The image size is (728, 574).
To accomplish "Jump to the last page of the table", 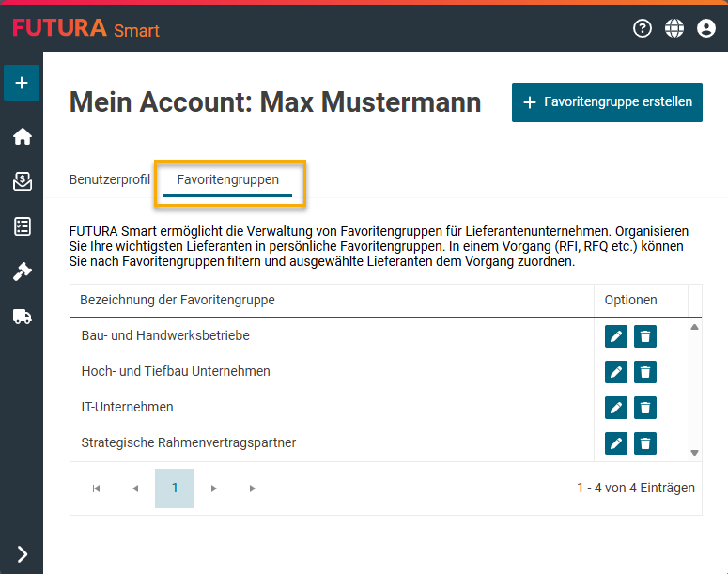I will point(253,489).
